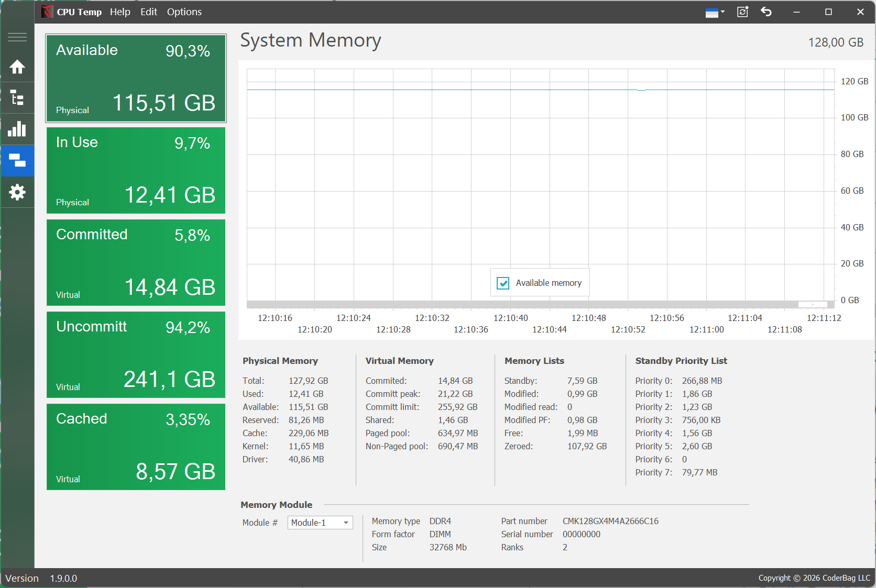Open the Help menu
Viewport: 876px width, 588px height.
pyautogui.click(x=120, y=12)
